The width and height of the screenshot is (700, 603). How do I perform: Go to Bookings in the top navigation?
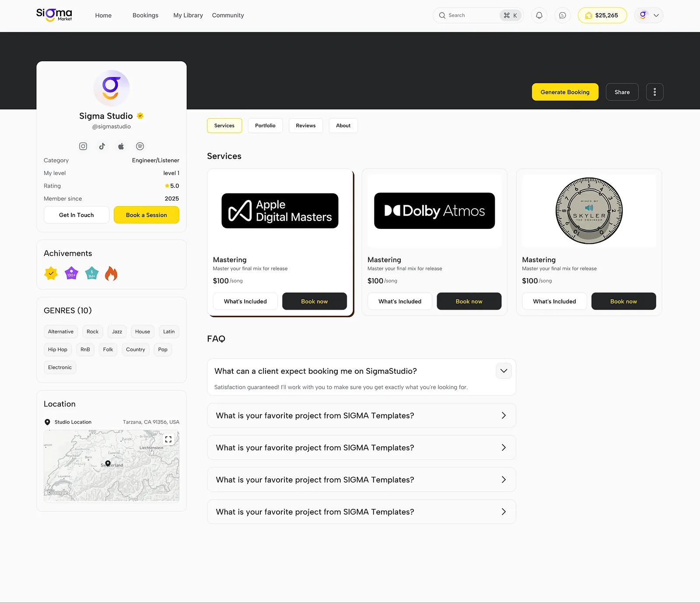point(145,15)
